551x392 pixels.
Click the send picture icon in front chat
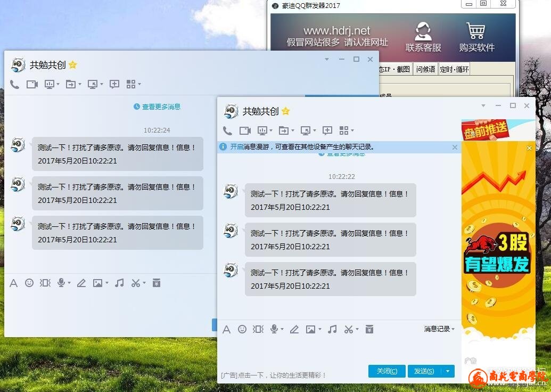tap(310, 330)
